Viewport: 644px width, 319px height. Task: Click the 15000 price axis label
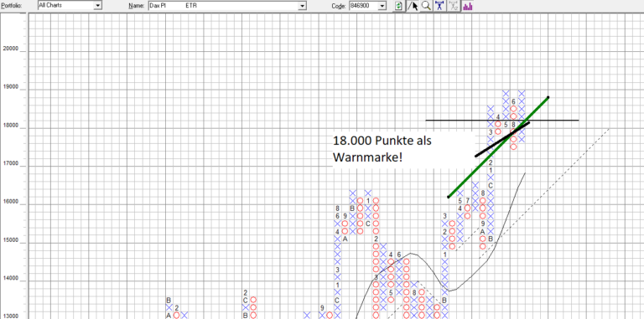11,240
